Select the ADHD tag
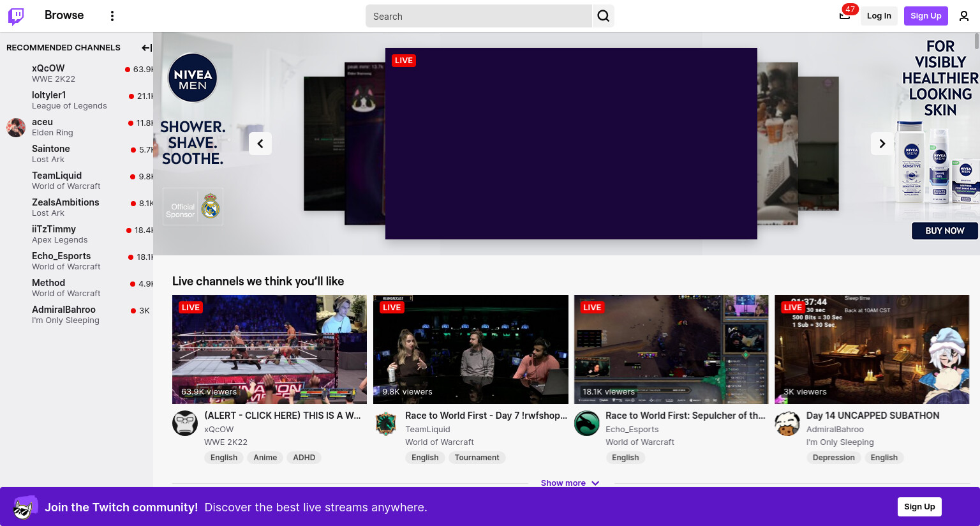 pos(304,458)
